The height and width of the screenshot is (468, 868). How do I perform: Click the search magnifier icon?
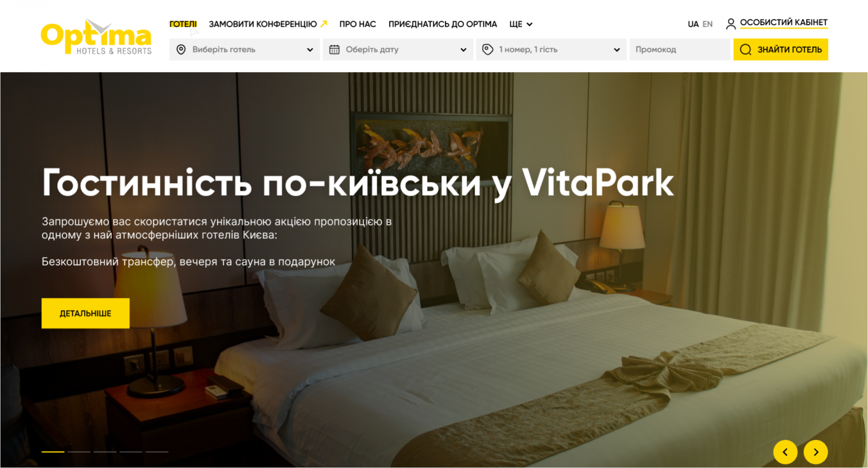[x=746, y=50]
